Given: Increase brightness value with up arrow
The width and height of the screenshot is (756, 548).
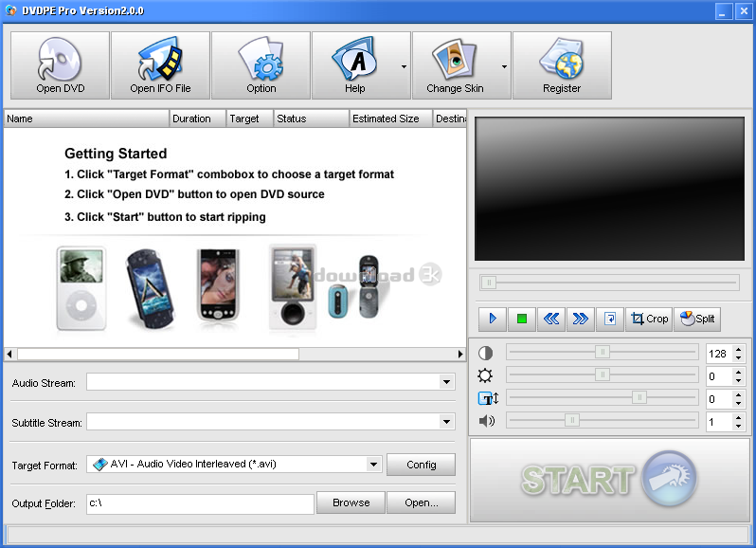Looking at the screenshot, I should [x=738, y=372].
